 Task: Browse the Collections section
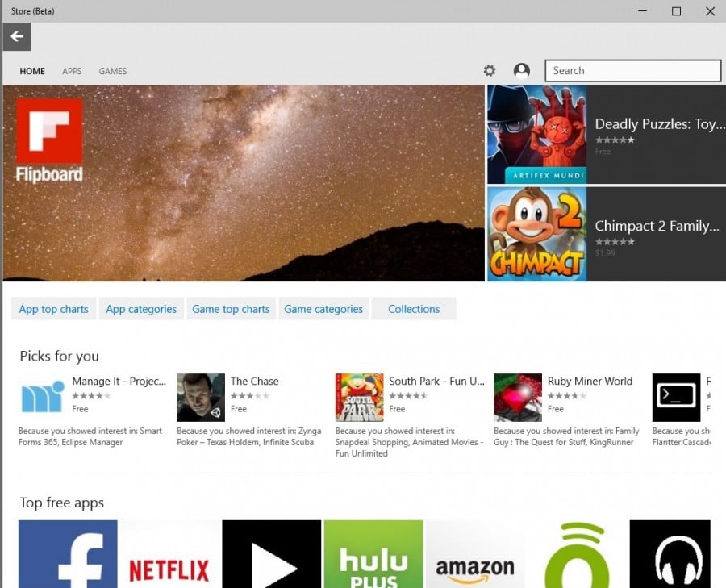pyautogui.click(x=414, y=309)
